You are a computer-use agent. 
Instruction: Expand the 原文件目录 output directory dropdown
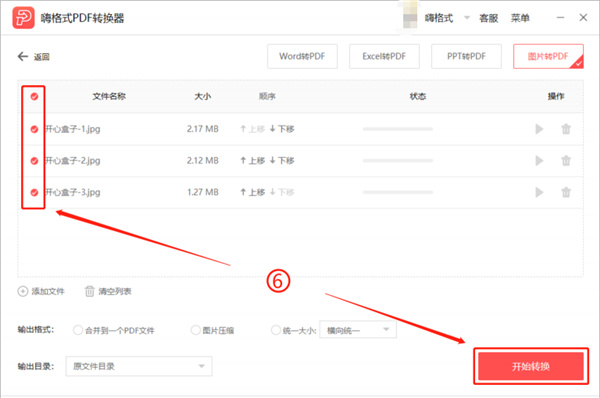(139, 366)
